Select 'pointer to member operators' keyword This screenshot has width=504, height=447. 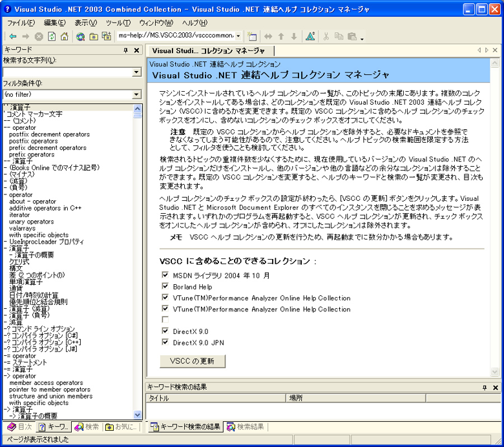point(50,390)
